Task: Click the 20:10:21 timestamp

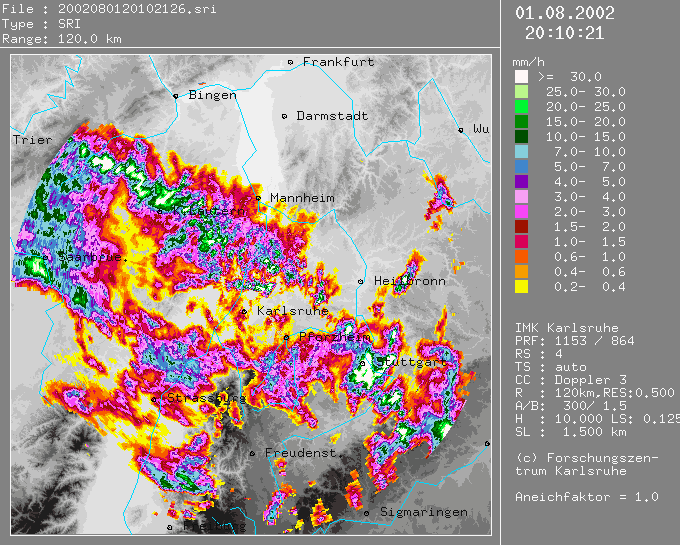Action: [564, 32]
